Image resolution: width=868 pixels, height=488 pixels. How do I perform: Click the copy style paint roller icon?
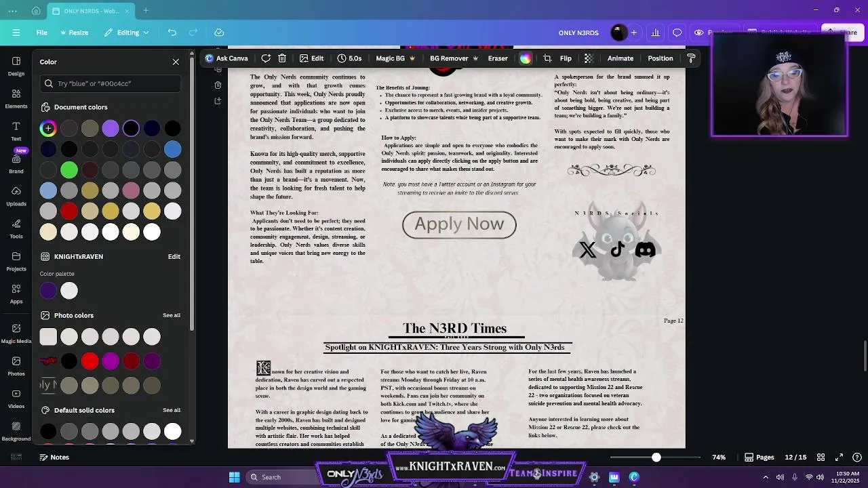pos(691,58)
